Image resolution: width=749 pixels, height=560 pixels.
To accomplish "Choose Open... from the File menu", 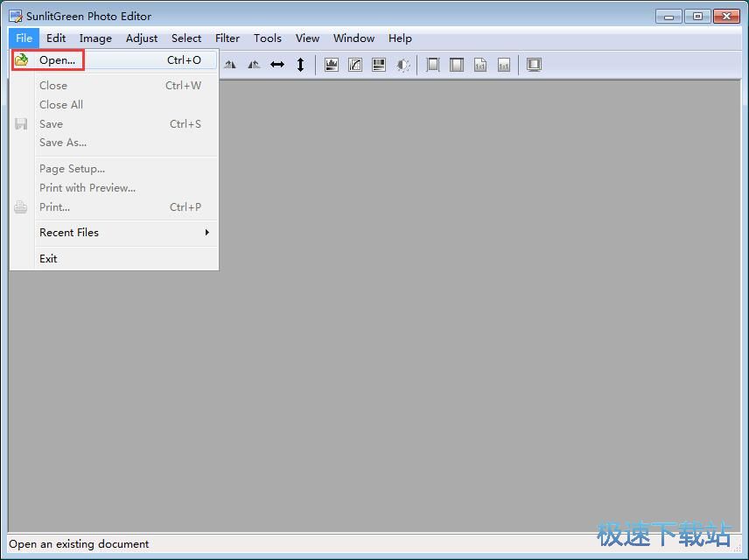I will (57, 60).
